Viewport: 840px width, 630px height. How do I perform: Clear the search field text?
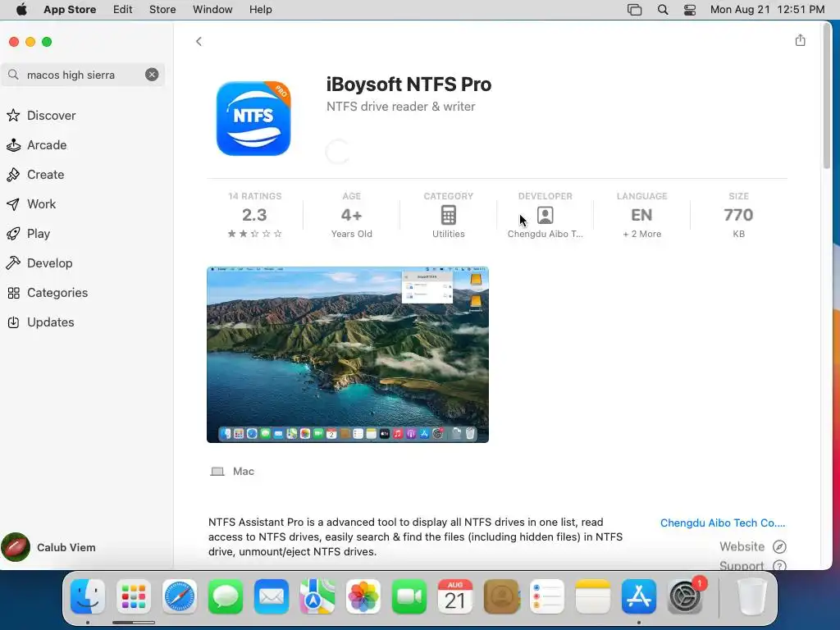point(152,75)
